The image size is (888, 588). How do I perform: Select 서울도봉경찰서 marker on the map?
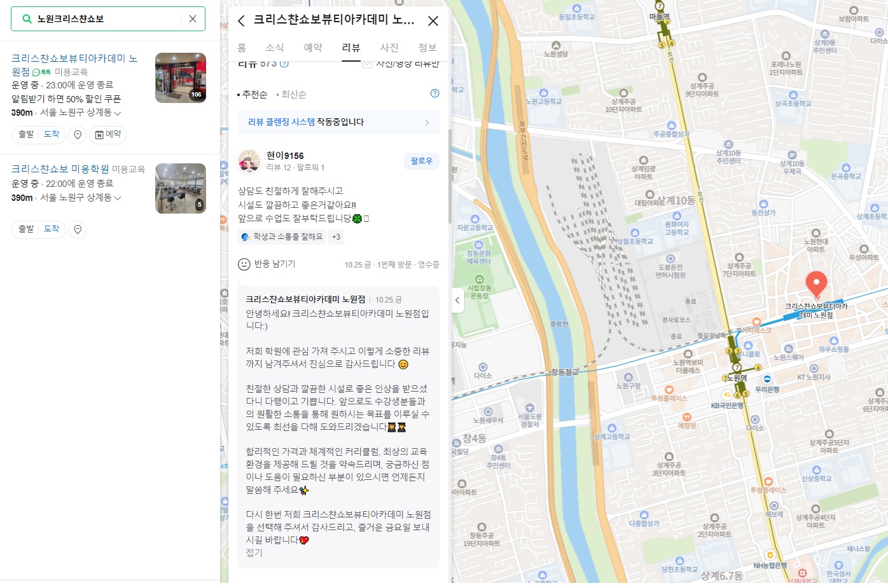(x=529, y=408)
